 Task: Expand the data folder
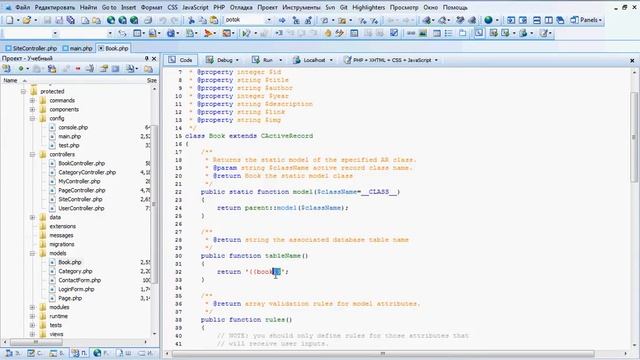(x=32, y=217)
